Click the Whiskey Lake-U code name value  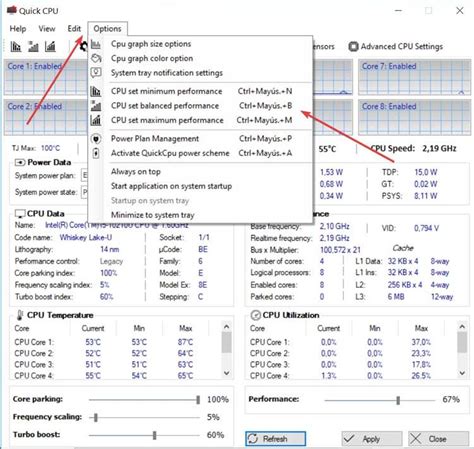(x=86, y=237)
